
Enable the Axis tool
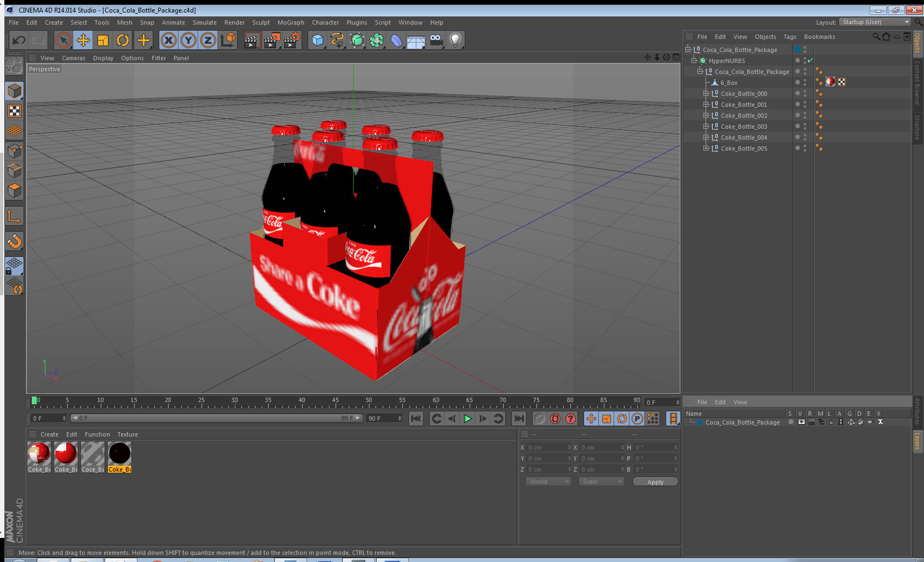(x=14, y=216)
